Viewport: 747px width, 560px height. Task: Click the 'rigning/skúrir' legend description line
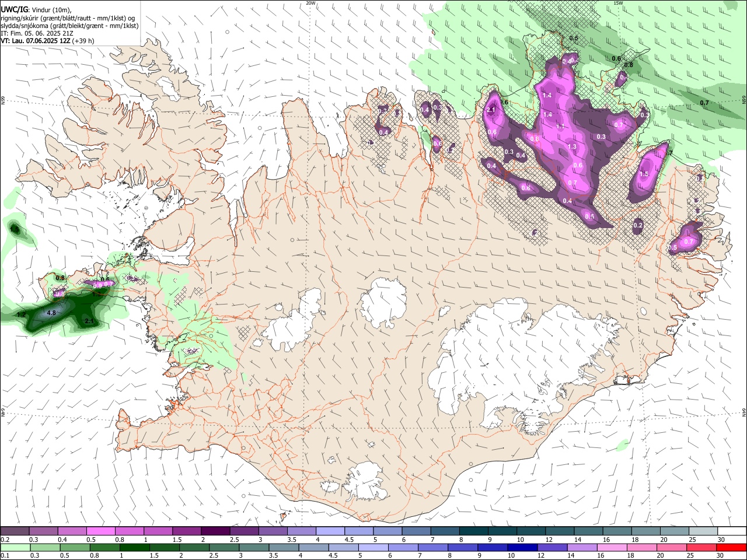click(x=68, y=17)
